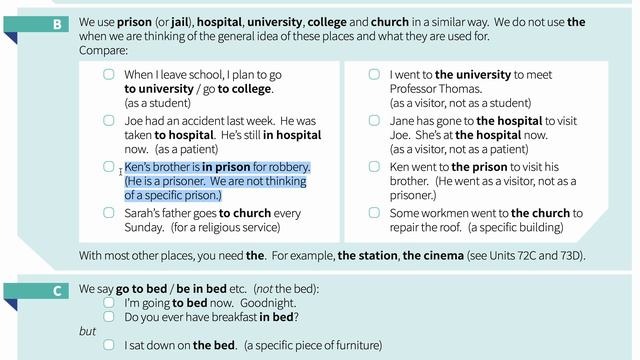Click the 'see Units 72C and 73D' reference
The image size is (640, 360).
pyautogui.click(x=526, y=256)
